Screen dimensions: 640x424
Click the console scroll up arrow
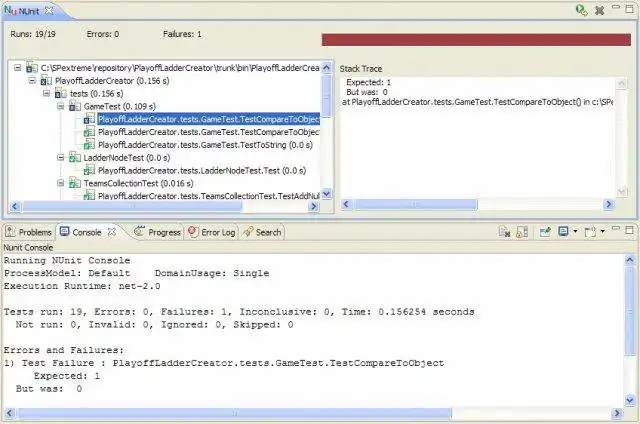[630, 260]
